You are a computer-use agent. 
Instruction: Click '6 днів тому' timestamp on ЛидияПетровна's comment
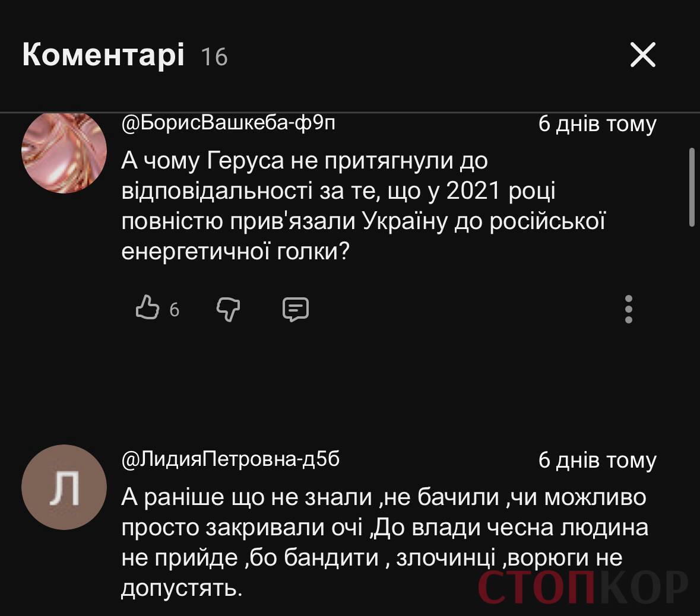click(x=598, y=459)
